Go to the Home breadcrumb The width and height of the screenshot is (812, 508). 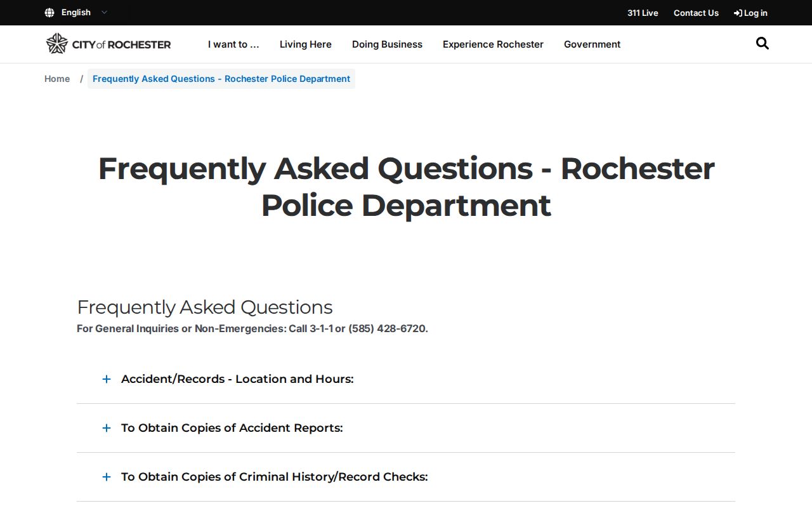(57, 79)
